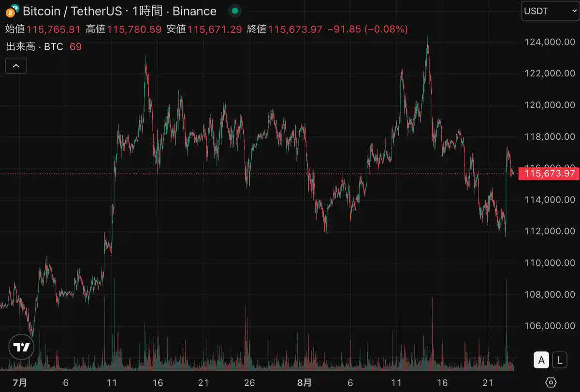Click the 8月 date axis label
580x392 pixels.
(x=304, y=382)
